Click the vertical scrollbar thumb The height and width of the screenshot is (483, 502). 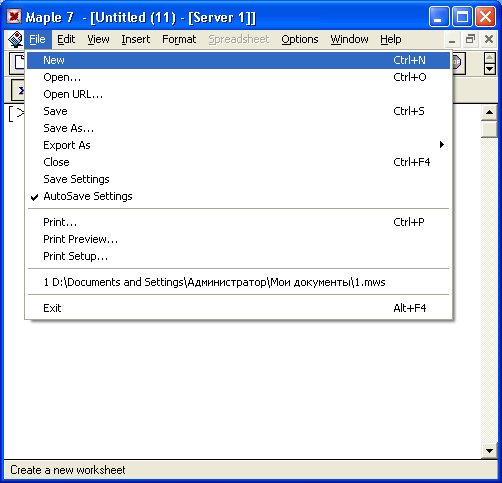[x=489, y=129]
